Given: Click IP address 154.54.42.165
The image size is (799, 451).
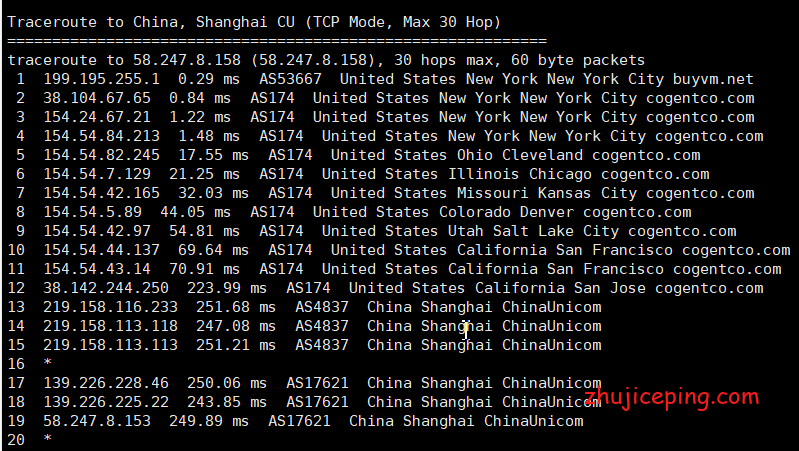Looking at the screenshot, I should click(101, 193).
